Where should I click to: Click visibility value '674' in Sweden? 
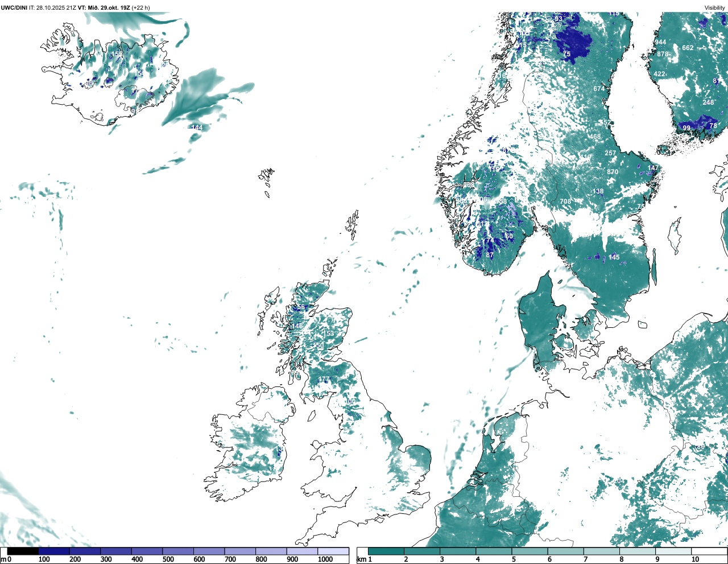[x=599, y=89]
